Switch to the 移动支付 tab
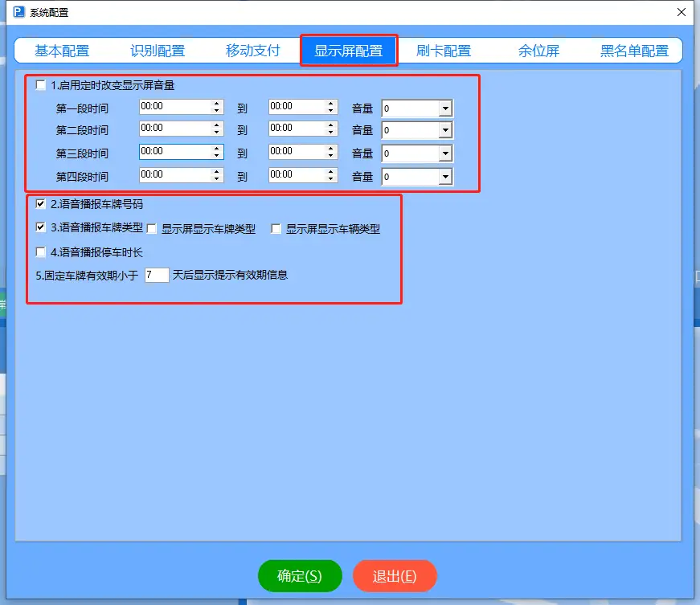Viewport: 700px width, 605px height. click(x=253, y=49)
